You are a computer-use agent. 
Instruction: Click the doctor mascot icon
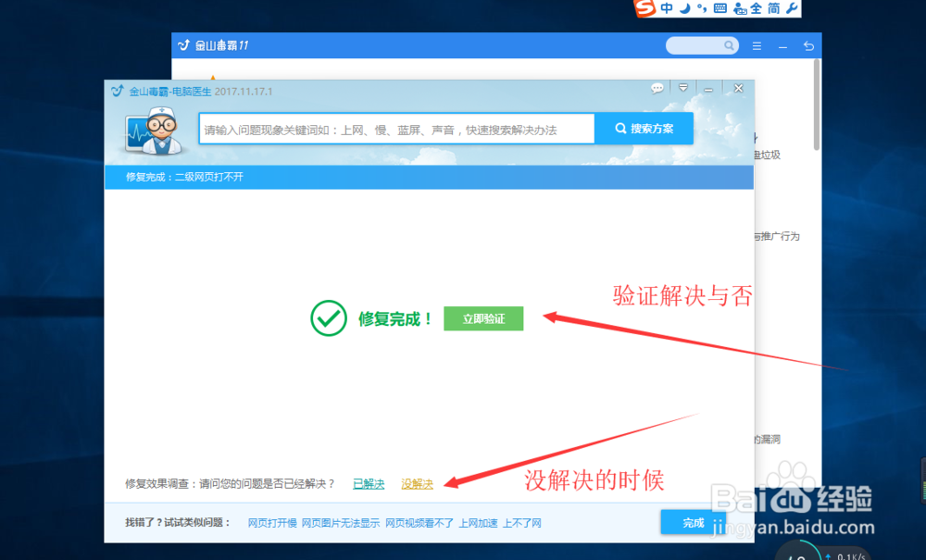153,131
